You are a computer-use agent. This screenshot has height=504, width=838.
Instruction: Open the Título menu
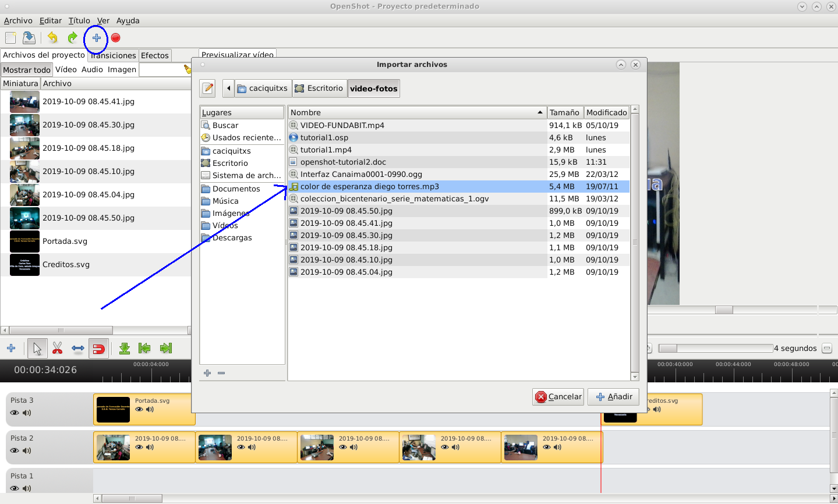79,20
